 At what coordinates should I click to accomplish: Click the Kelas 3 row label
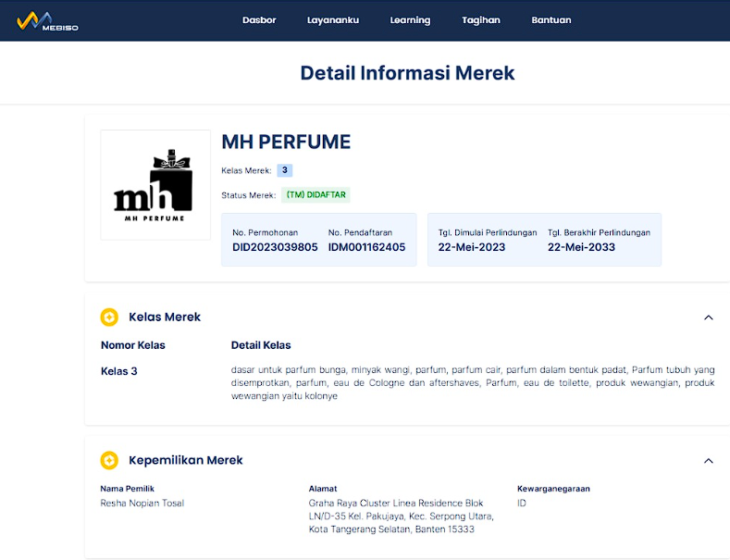pos(118,371)
